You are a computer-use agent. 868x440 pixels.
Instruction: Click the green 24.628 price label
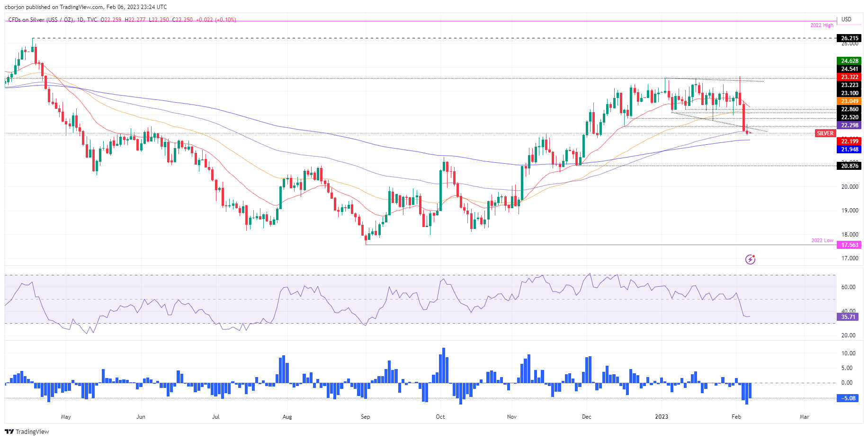850,61
